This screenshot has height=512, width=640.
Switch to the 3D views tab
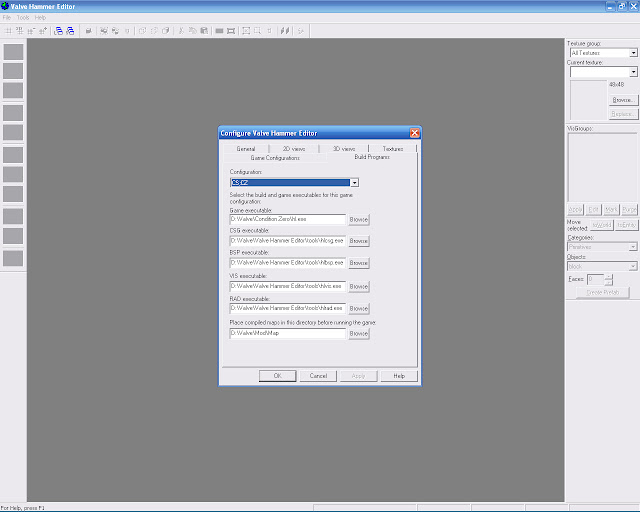coord(344,149)
